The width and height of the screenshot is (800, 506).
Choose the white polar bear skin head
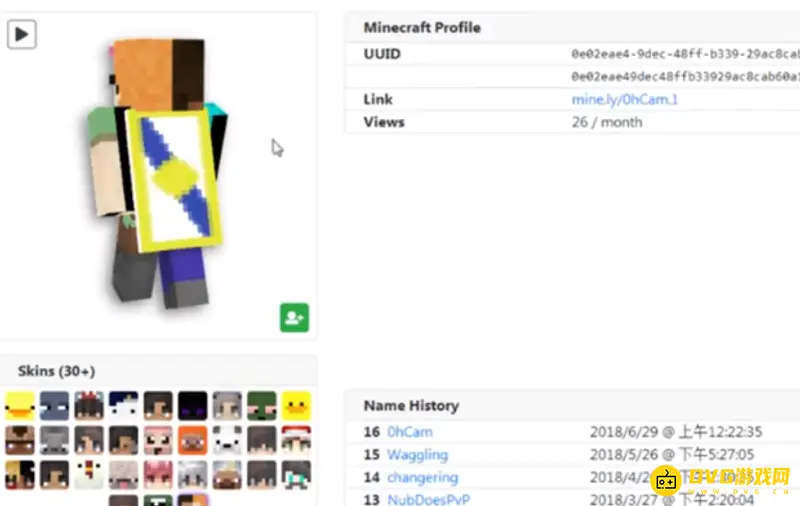click(227, 439)
